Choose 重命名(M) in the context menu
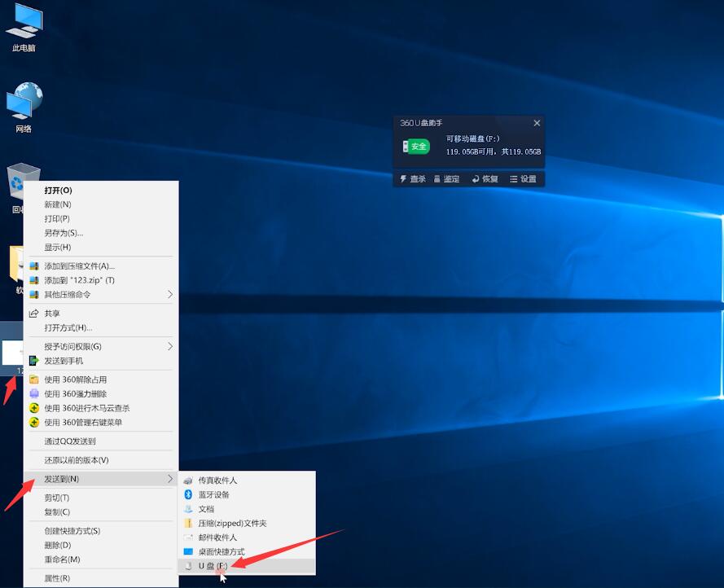724x588 pixels. coord(101,559)
